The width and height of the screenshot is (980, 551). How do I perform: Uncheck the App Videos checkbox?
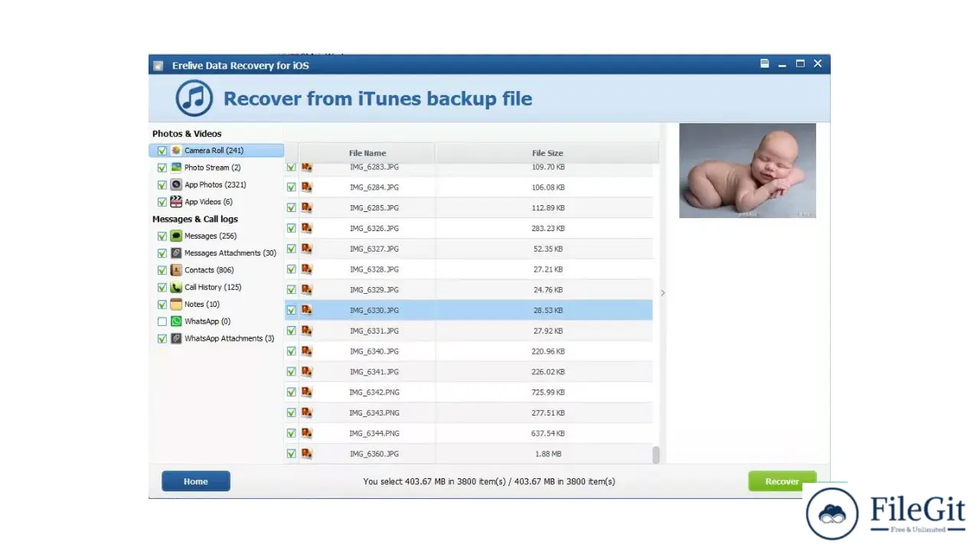pos(162,202)
